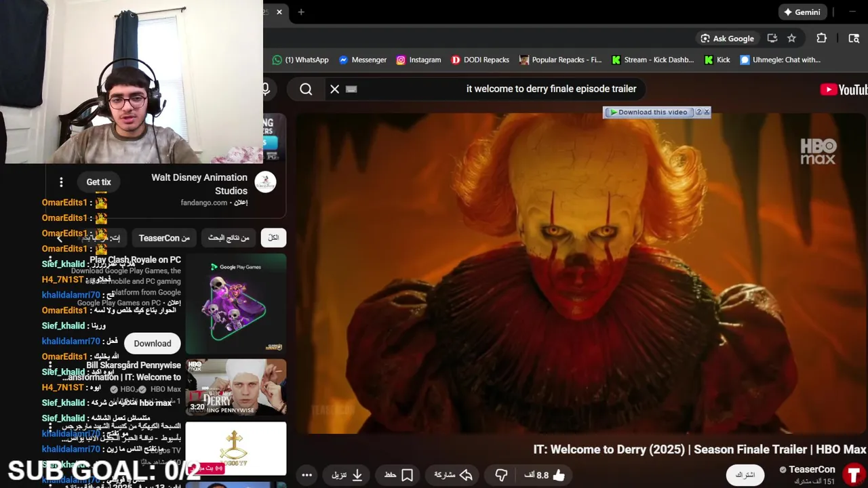
Task: Share the video with the arrow button
Action: click(452, 475)
